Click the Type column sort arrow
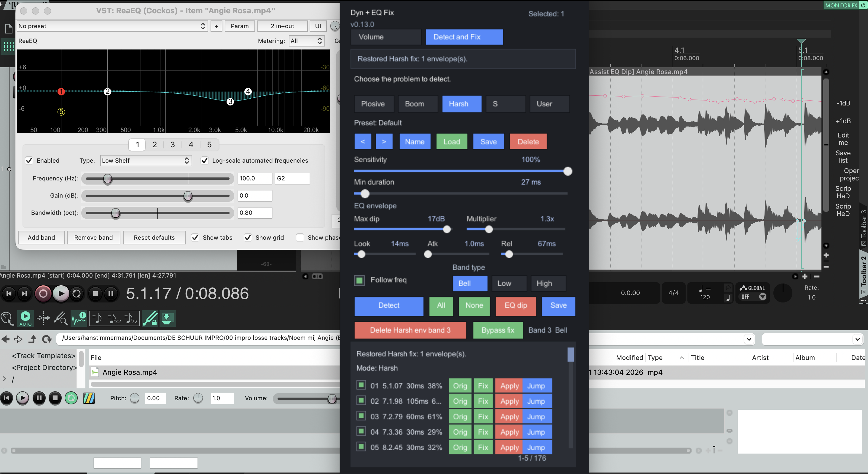 tap(682, 358)
